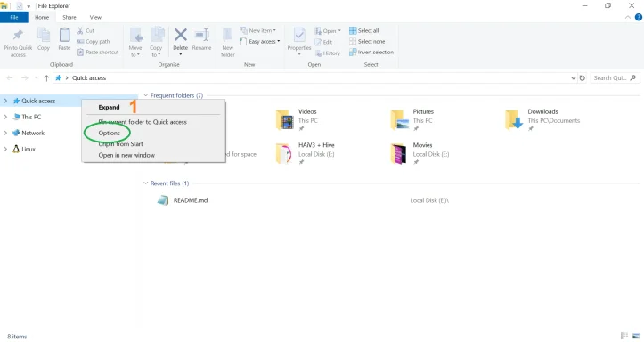
Task: Click the Pictures folder icon
Action: 399,120
